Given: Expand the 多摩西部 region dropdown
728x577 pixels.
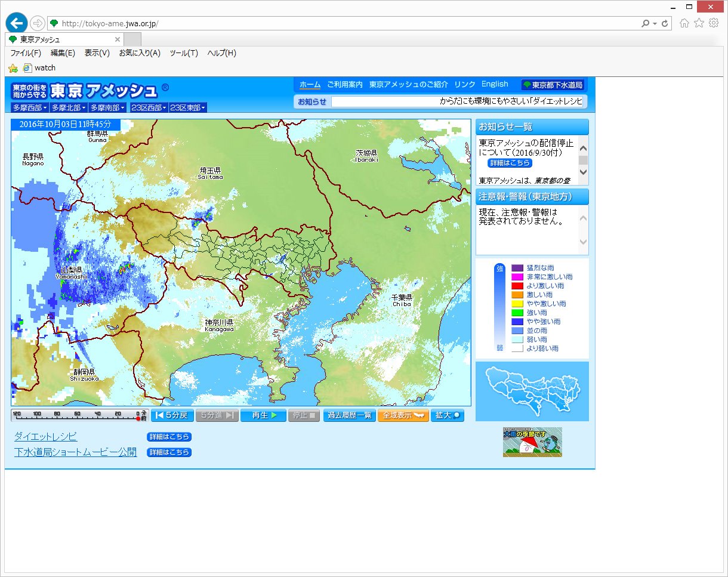Looking at the screenshot, I should (30, 108).
